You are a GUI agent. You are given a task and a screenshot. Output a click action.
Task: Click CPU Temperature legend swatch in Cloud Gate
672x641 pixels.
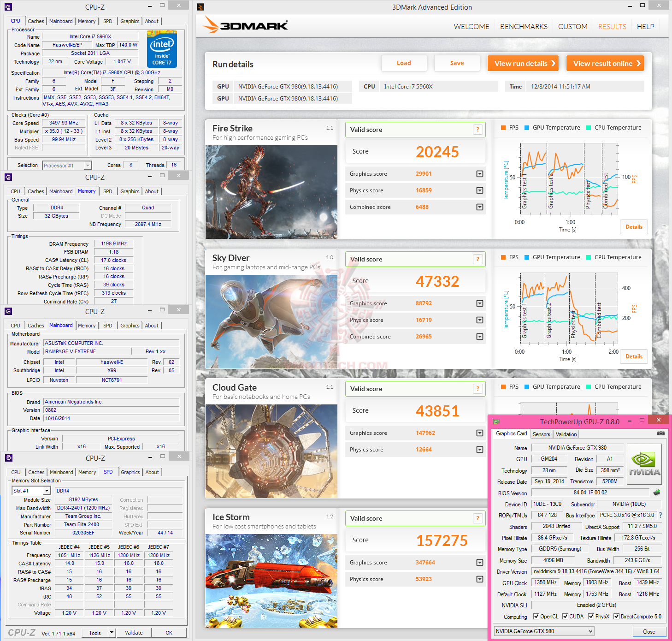589,387
